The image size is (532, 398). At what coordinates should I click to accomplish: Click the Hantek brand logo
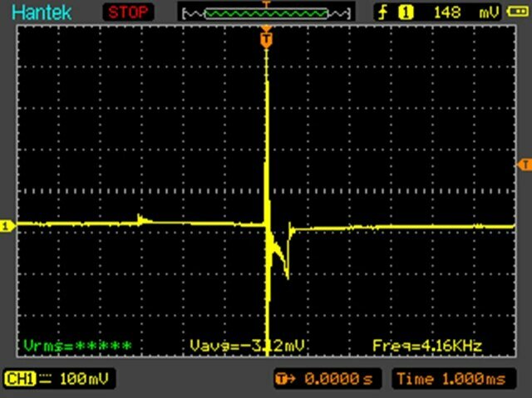click(42, 12)
